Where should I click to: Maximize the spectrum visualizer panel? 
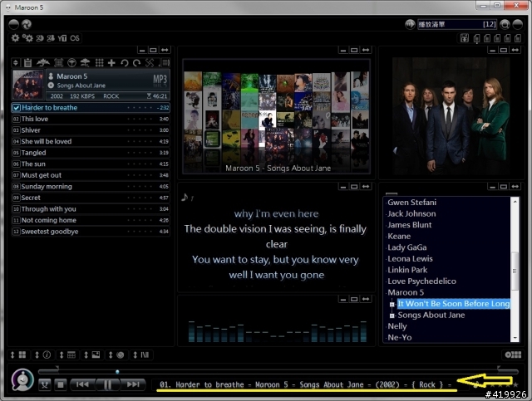354,300
